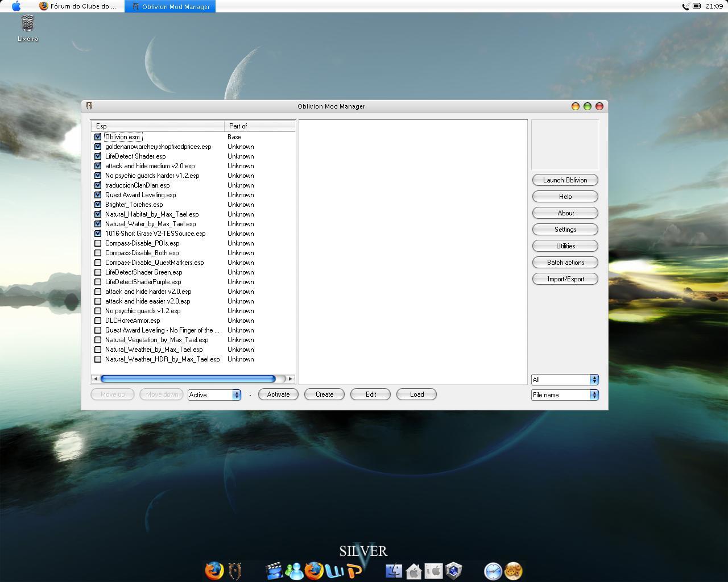The height and width of the screenshot is (582, 728).
Task: Open the Oblivion game icon in dock
Action: pyautogui.click(x=234, y=571)
